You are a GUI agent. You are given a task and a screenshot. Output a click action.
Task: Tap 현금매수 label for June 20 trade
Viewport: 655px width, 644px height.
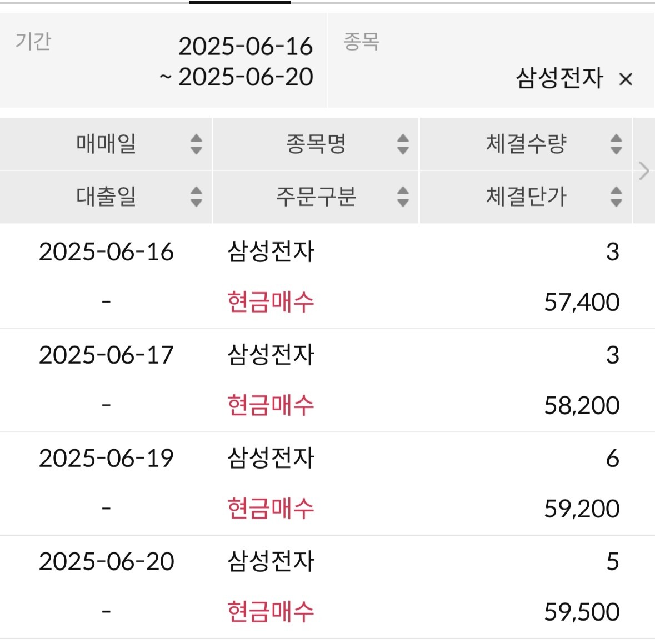[271, 612]
